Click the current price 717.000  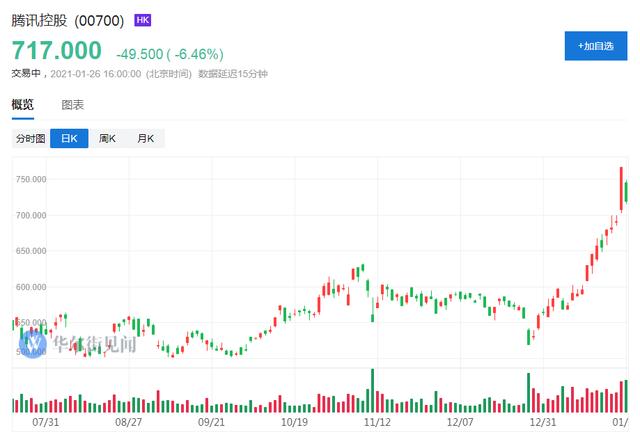coord(57,50)
